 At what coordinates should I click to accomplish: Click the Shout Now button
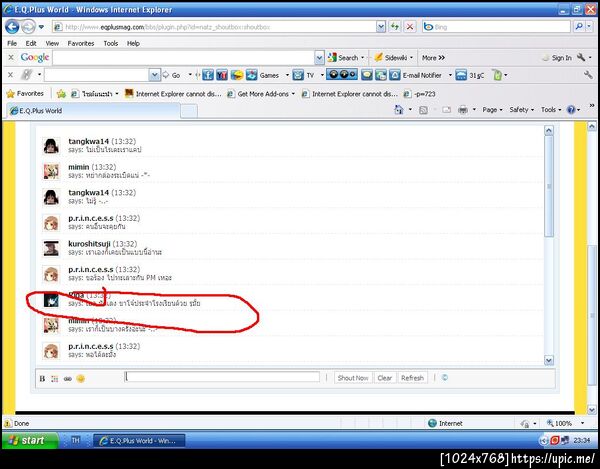coord(353,378)
